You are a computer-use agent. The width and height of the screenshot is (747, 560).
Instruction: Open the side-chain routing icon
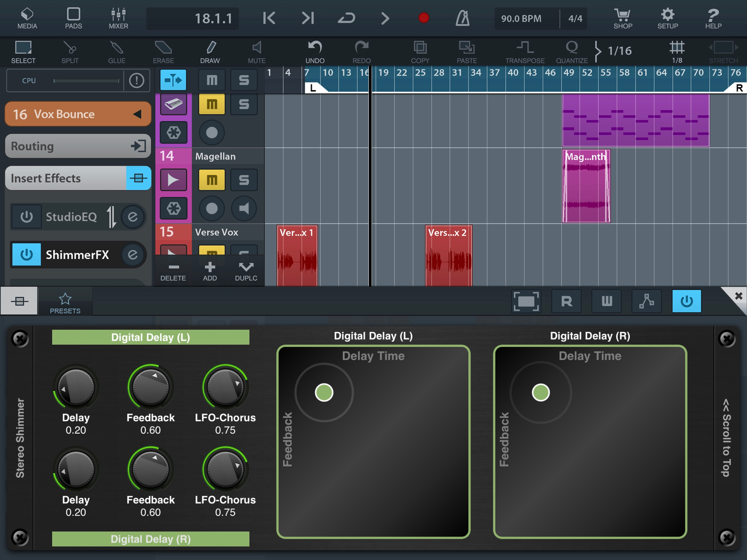(646, 301)
